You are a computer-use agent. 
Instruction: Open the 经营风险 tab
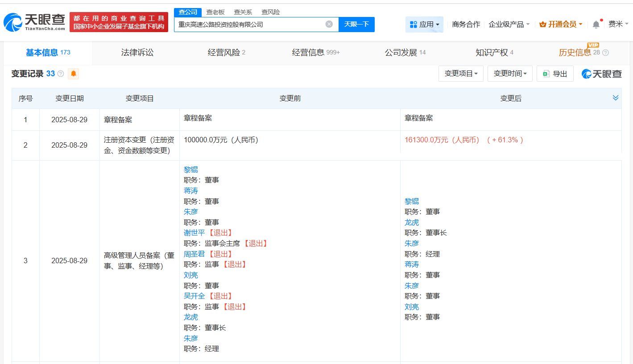[x=227, y=53]
